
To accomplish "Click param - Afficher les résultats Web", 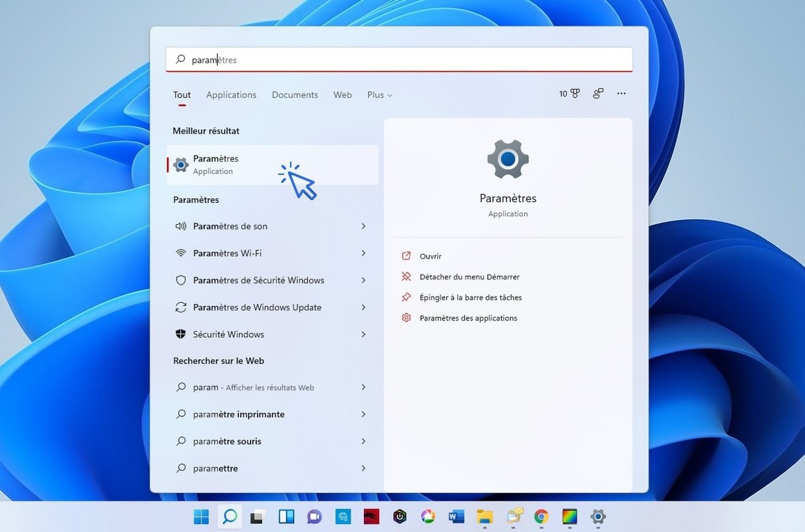I will [272, 387].
